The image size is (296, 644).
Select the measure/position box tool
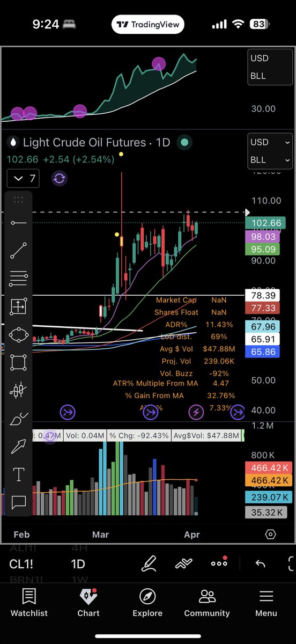(x=19, y=306)
